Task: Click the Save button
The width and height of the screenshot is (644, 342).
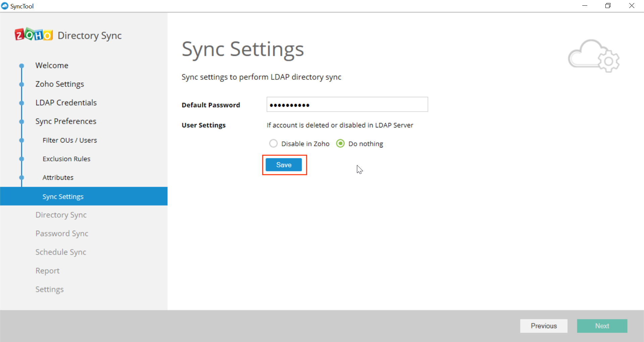Action: click(284, 165)
